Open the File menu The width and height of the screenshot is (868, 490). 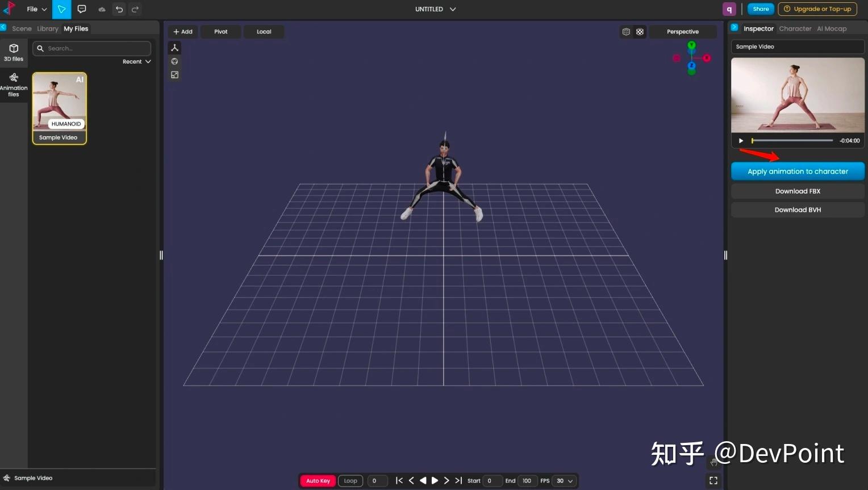35,9
